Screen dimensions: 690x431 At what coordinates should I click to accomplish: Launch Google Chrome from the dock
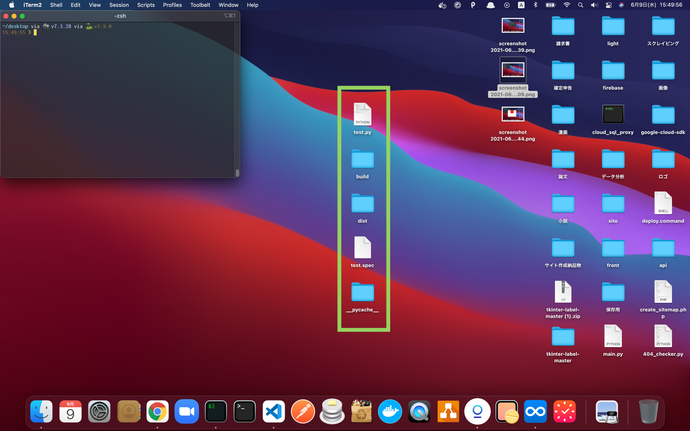157,410
